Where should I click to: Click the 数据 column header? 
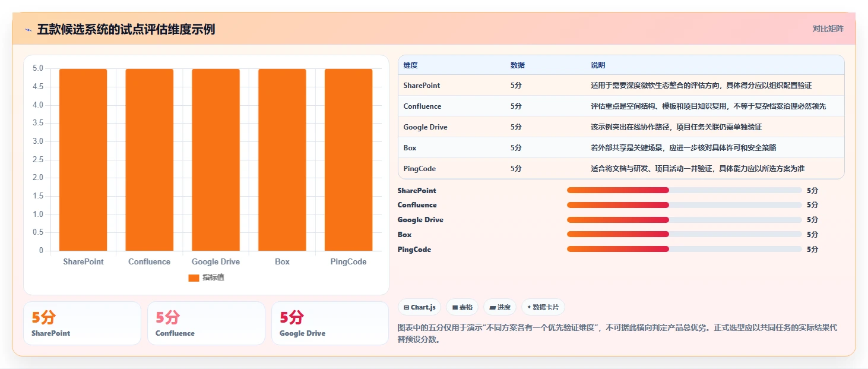point(517,65)
